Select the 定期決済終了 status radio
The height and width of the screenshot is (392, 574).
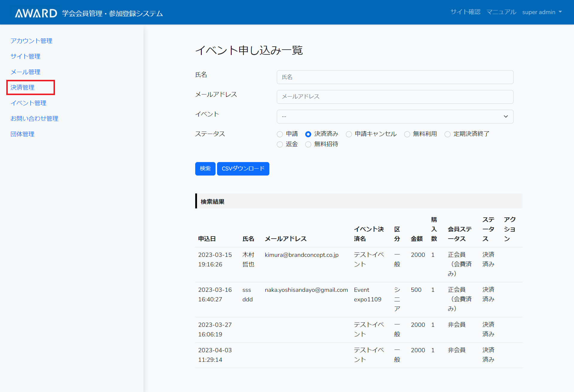[x=448, y=134]
